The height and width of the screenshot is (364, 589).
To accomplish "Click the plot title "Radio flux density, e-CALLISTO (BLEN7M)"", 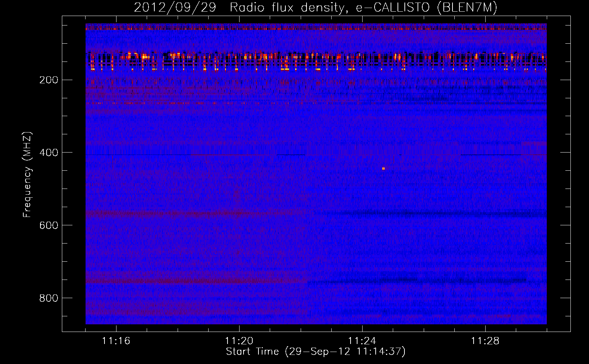I will (363, 7).
